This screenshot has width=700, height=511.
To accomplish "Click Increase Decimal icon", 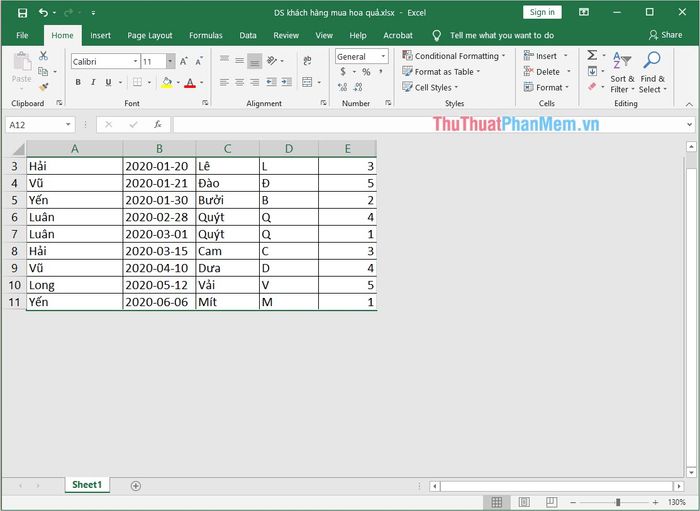I will 343,87.
